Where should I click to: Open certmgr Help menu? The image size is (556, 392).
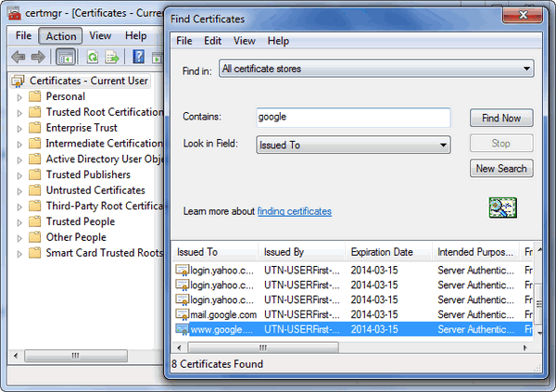136,36
